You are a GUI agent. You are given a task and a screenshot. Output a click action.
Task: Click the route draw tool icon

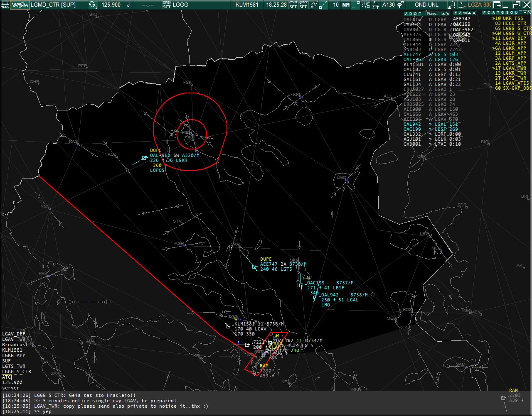(461, 5)
